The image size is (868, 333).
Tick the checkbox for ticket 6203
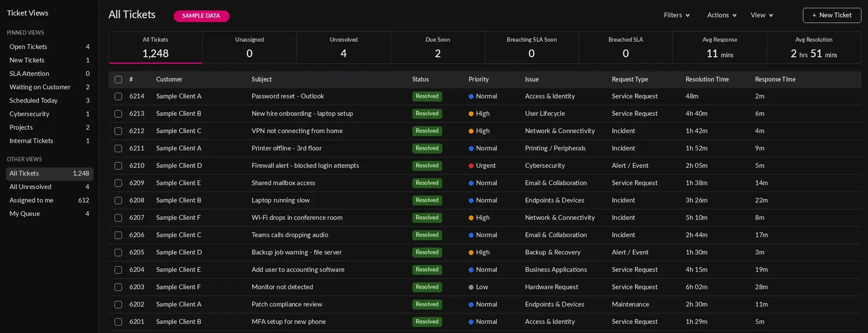coord(118,287)
